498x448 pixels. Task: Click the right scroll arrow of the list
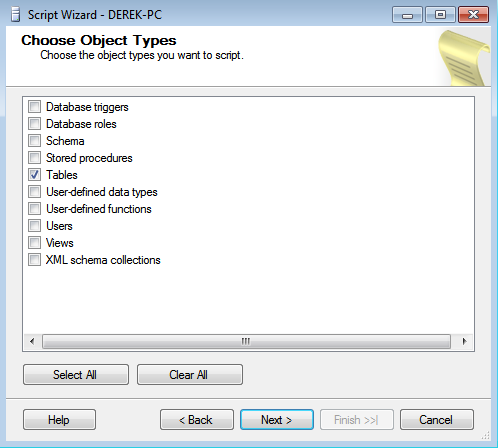(x=464, y=341)
